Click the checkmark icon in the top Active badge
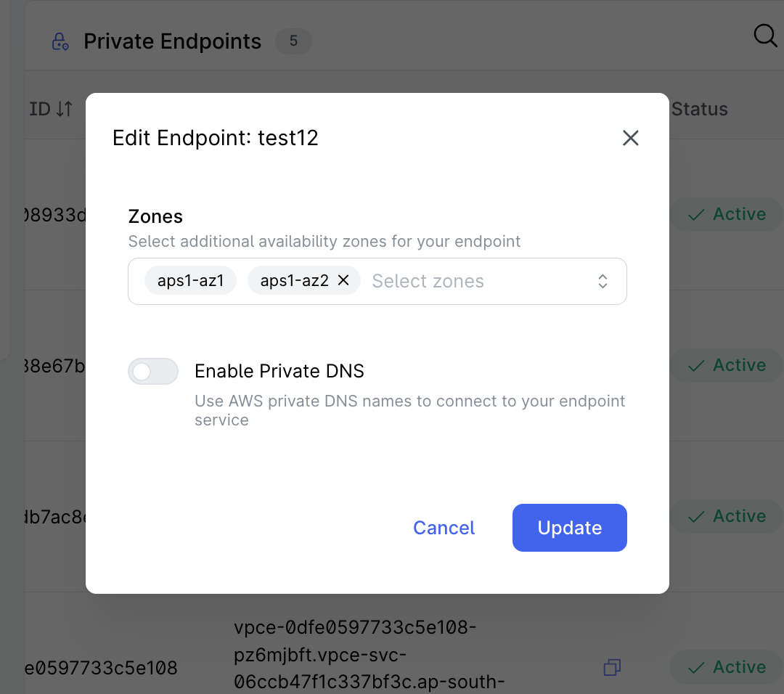The height and width of the screenshot is (694, 784). pos(696,214)
